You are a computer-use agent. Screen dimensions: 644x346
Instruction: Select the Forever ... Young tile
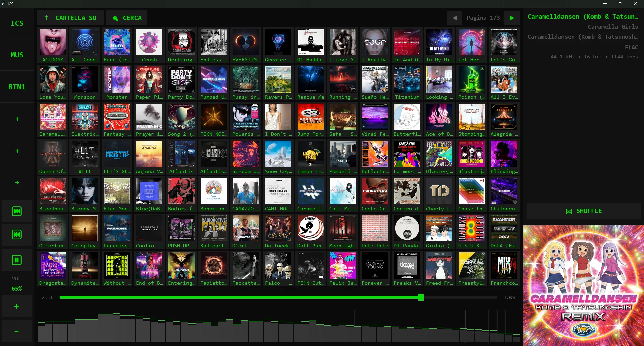pos(375,269)
